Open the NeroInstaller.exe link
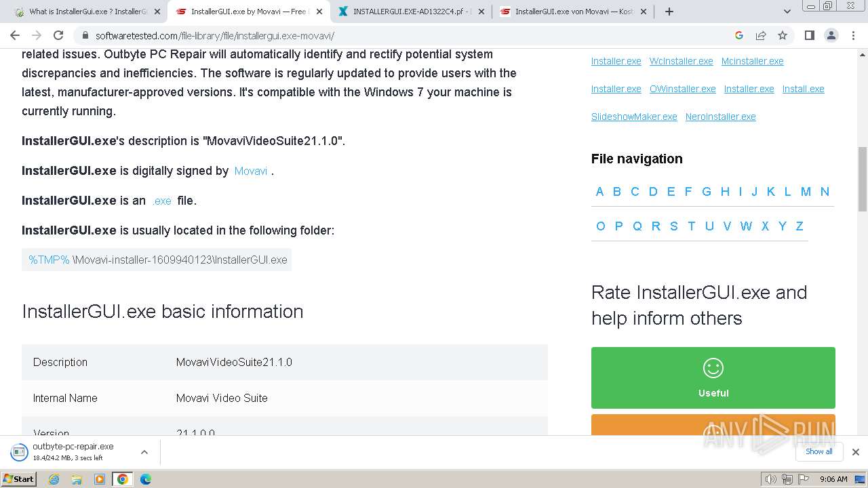The width and height of the screenshot is (868, 488). [720, 117]
